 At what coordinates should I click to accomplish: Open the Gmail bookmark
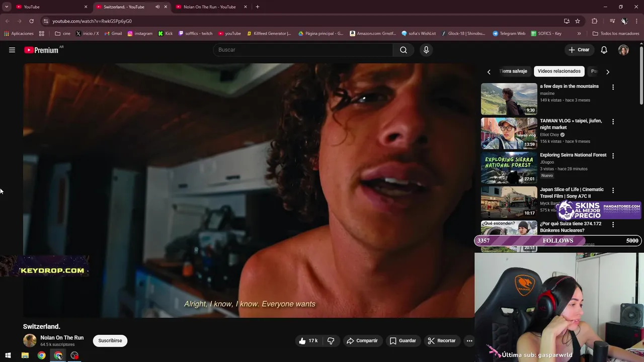(x=113, y=34)
